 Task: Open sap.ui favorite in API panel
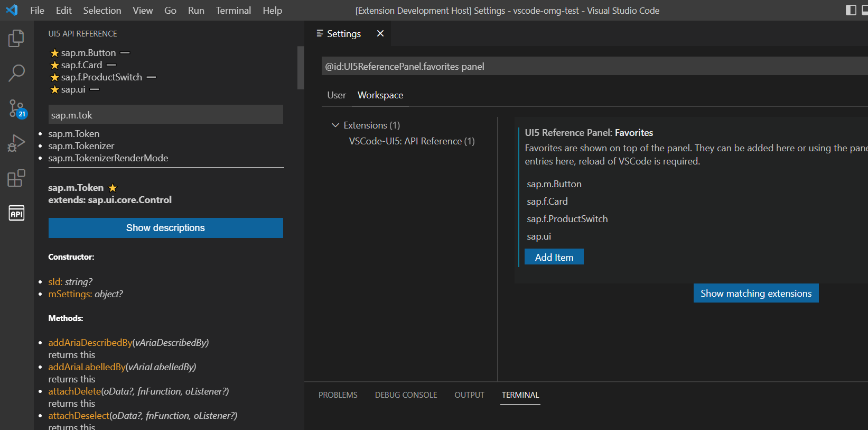click(73, 89)
